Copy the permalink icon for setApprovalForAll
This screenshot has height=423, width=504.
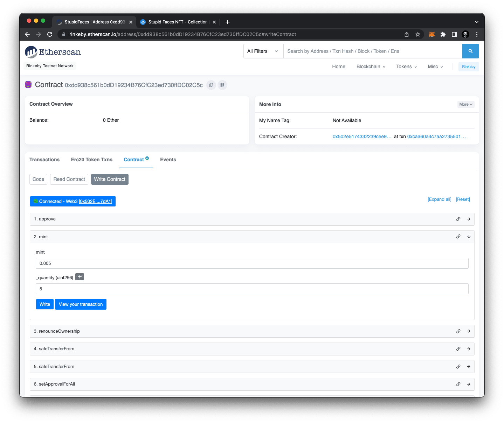[x=458, y=384]
